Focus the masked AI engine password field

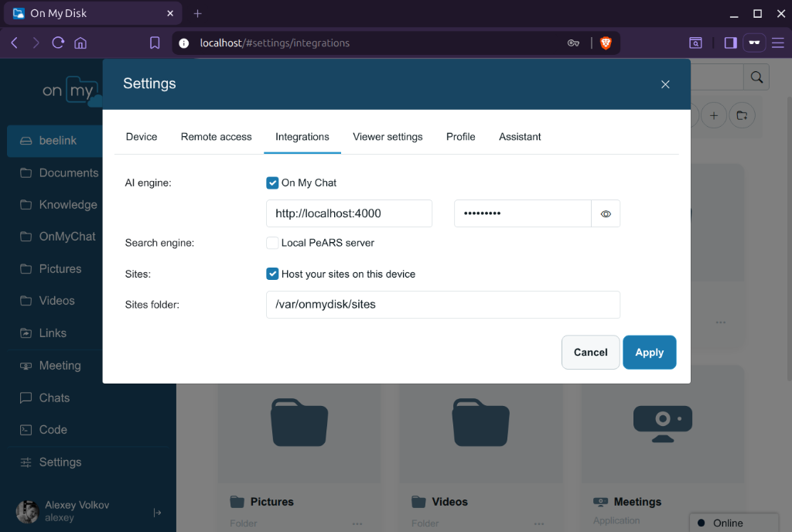tap(522, 213)
